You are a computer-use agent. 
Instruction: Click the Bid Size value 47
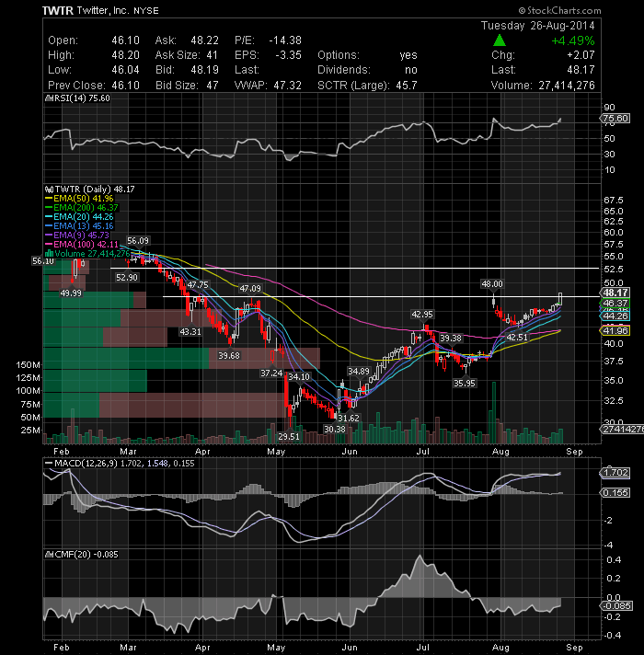(213, 86)
